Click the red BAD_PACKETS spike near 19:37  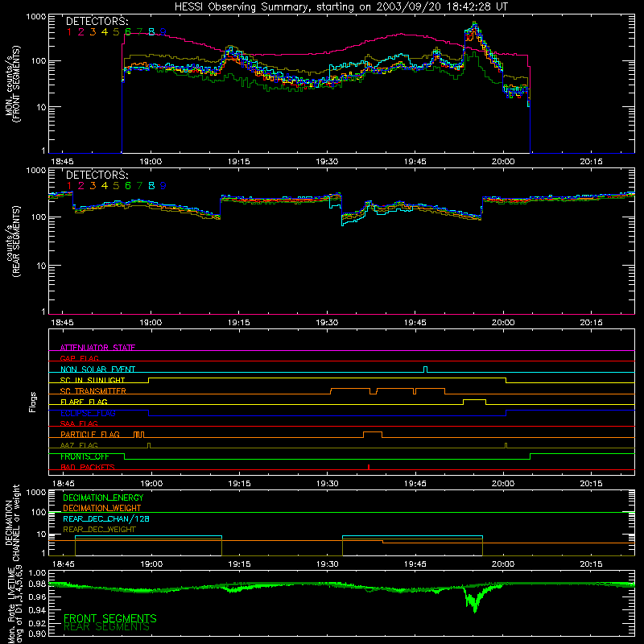[369, 467]
